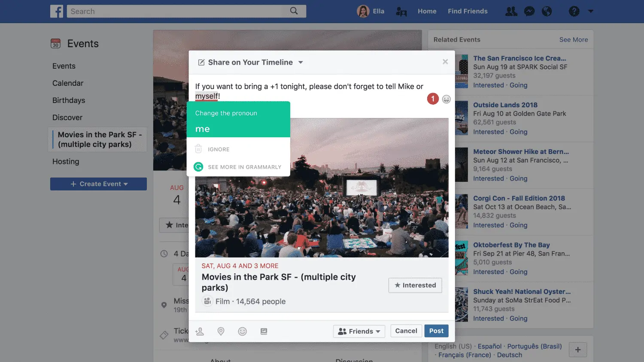This screenshot has width=644, height=362.
Task: Select Calendar in the Events sidebar
Action: coord(68,83)
